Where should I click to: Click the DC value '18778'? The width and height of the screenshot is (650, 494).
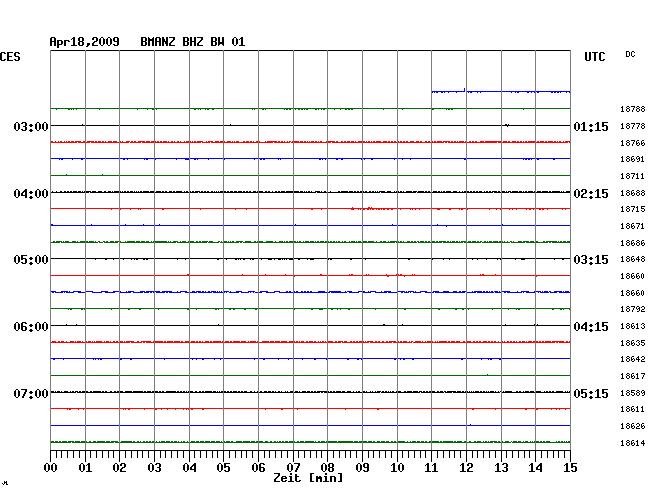click(633, 126)
